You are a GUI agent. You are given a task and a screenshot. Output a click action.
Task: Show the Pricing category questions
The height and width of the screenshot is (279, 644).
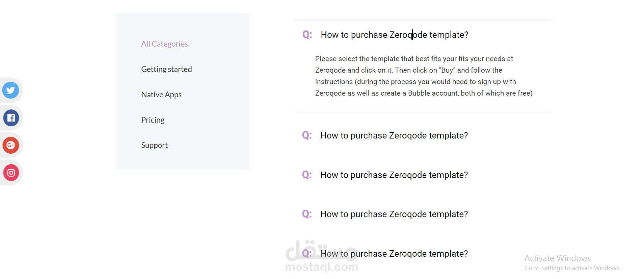153,120
